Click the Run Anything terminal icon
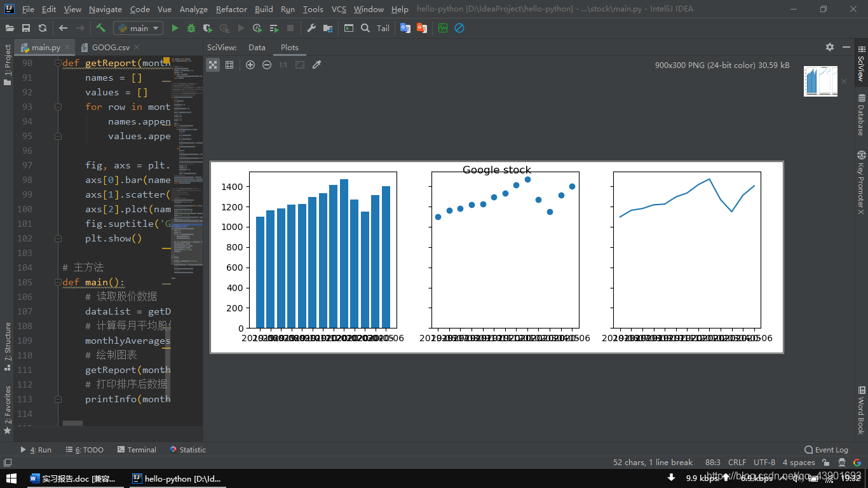The width and height of the screenshot is (868, 488). tap(349, 28)
